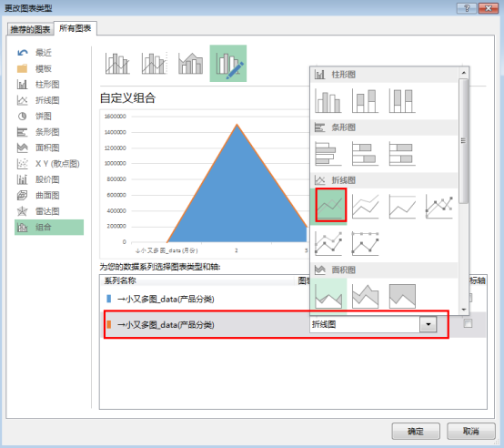Toggle secondary axis checkbox for orange series
504x448 pixels.
coord(468,323)
